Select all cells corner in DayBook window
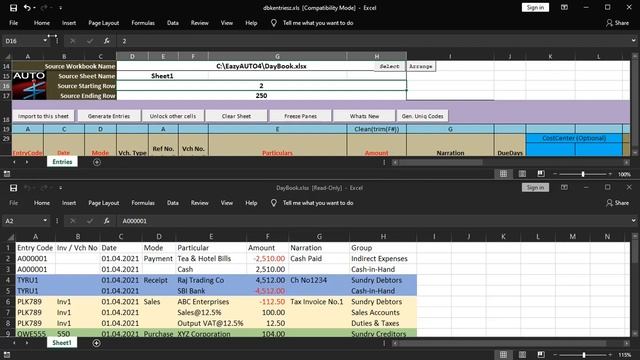Viewport: 640px width, 360px height. 11,237
